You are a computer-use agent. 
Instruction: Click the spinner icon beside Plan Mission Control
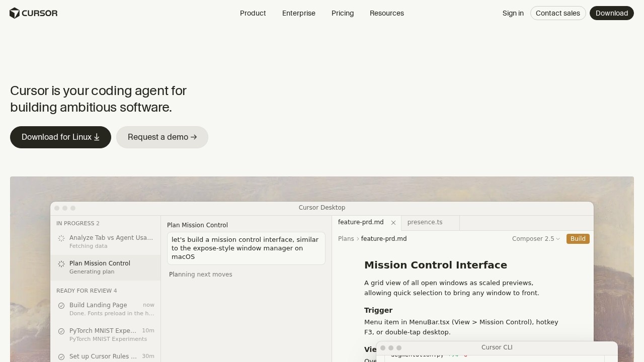61,264
